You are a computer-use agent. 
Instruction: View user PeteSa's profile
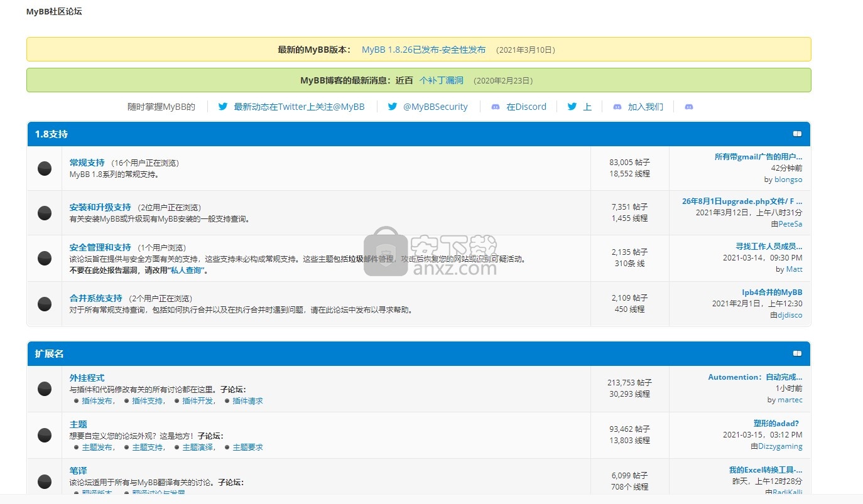[791, 224]
